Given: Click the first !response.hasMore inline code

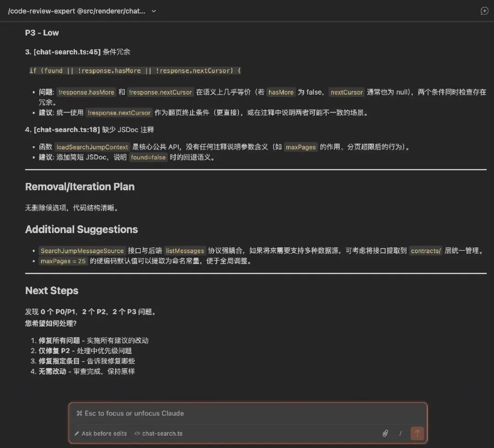Looking at the screenshot, I should coord(86,92).
